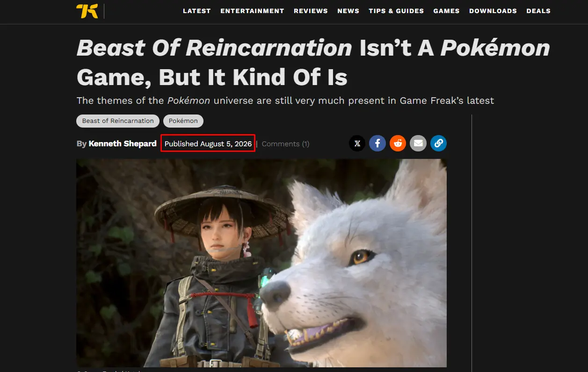Click the article subtitle about Game Freak
Viewport: 588px width, 372px height.
(285, 100)
